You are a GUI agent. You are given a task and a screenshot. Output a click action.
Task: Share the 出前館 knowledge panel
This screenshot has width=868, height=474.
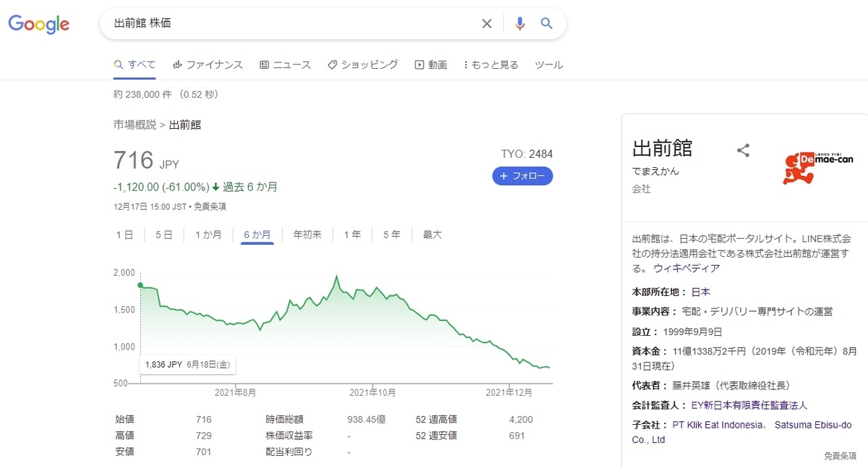tap(743, 151)
